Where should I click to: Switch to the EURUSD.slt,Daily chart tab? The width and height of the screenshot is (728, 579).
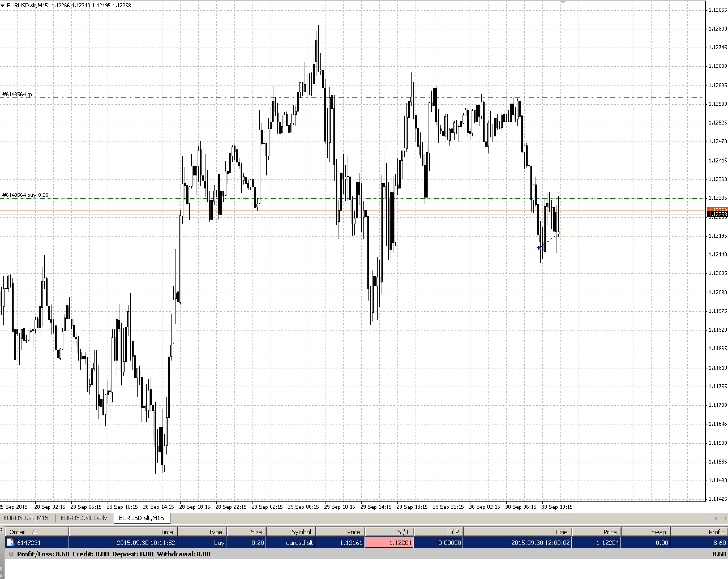tap(84, 518)
